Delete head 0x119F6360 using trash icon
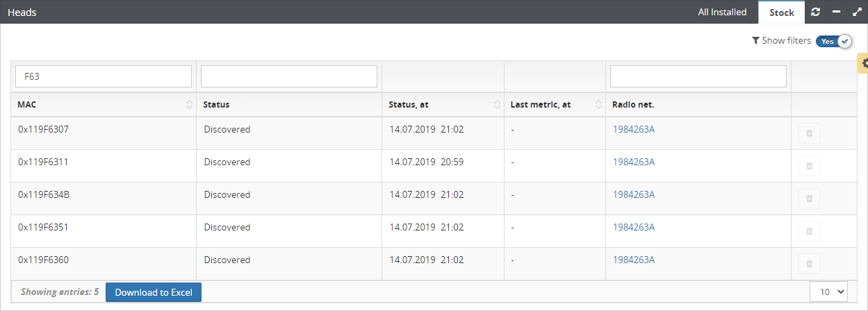868x311 pixels. [809, 264]
